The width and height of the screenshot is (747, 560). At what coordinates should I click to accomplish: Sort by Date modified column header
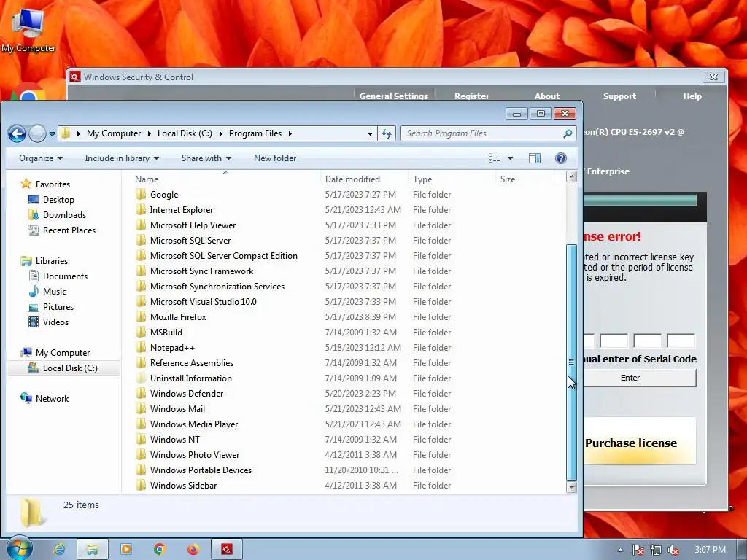tap(365, 179)
